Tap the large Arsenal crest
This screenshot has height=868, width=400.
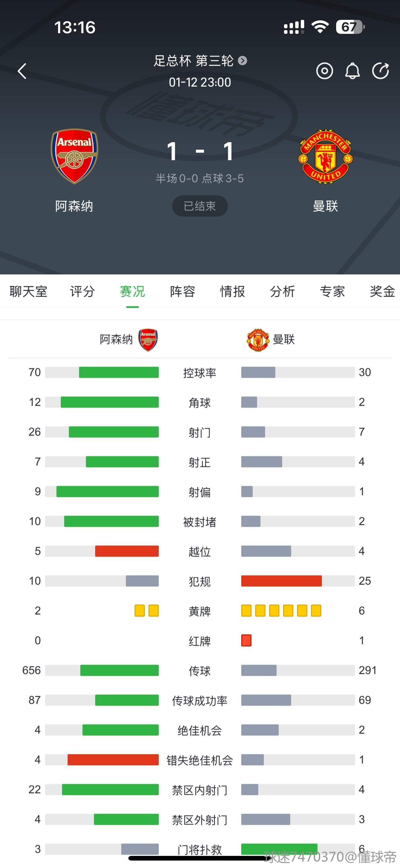point(74,156)
